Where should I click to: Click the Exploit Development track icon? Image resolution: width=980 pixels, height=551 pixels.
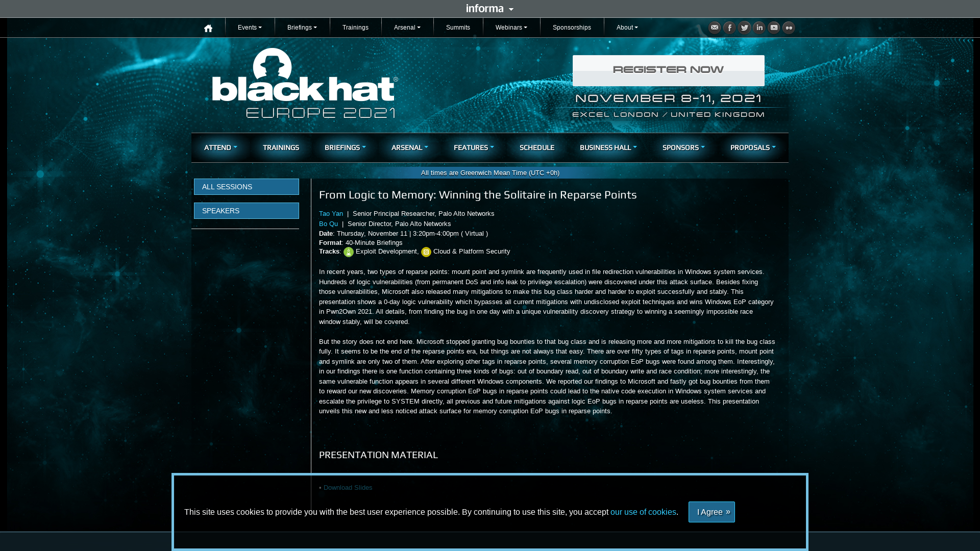[349, 252]
